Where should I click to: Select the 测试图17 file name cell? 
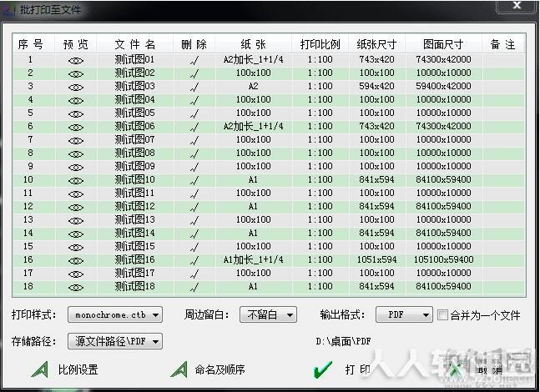134,273
